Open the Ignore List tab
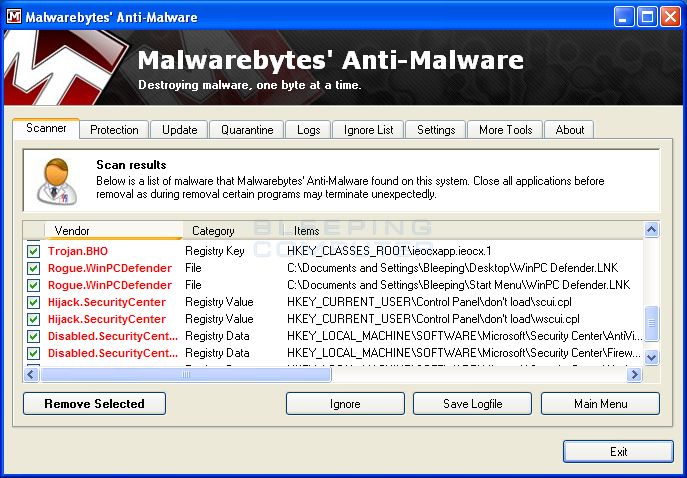Image resolution: width=687 pixels, height=478 pixels. 368,130
